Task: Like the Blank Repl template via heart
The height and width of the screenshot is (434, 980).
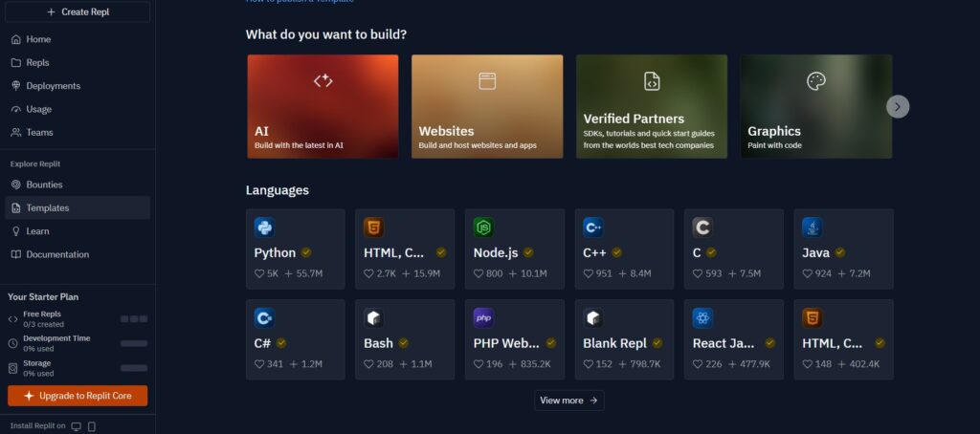Action: (589, 364)
